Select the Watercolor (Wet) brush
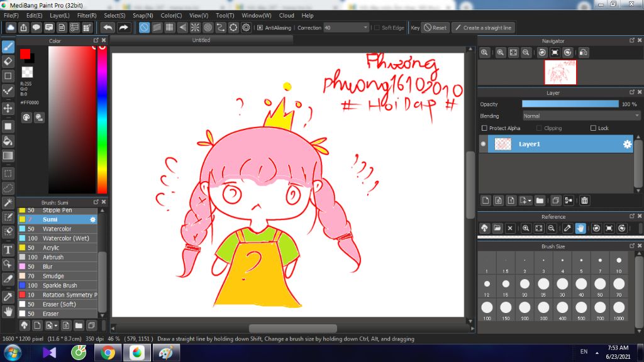The image size is (644, 362). (x=57, y=238)
